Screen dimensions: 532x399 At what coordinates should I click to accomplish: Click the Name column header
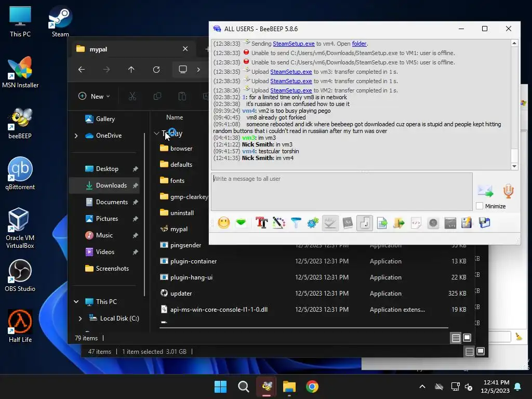[x=175, y=117]
